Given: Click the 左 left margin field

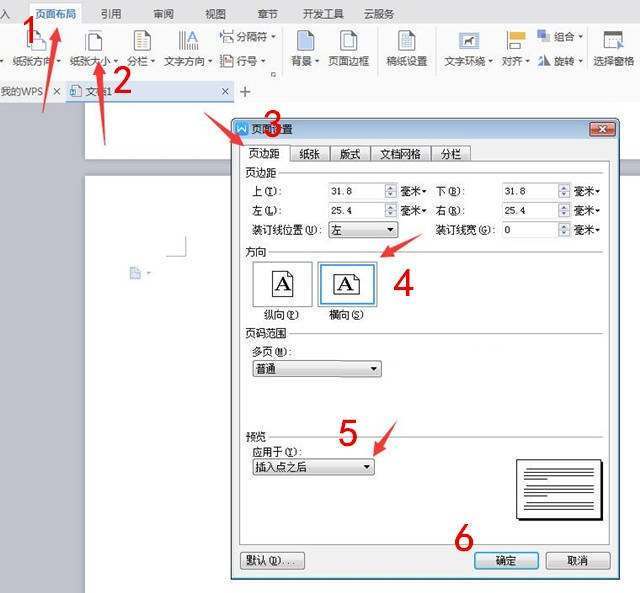Looking at the screenshot, I should 356,211.
